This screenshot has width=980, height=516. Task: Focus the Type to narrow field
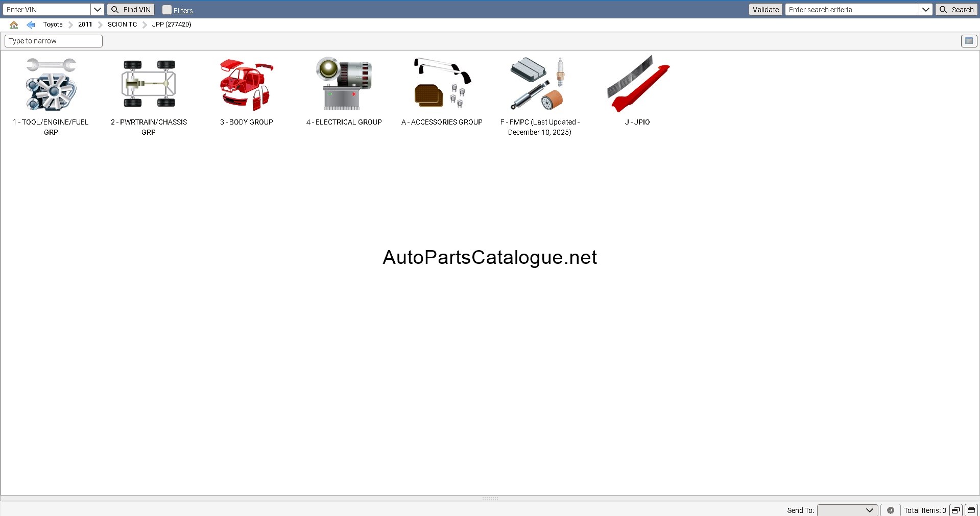(54, 41)
